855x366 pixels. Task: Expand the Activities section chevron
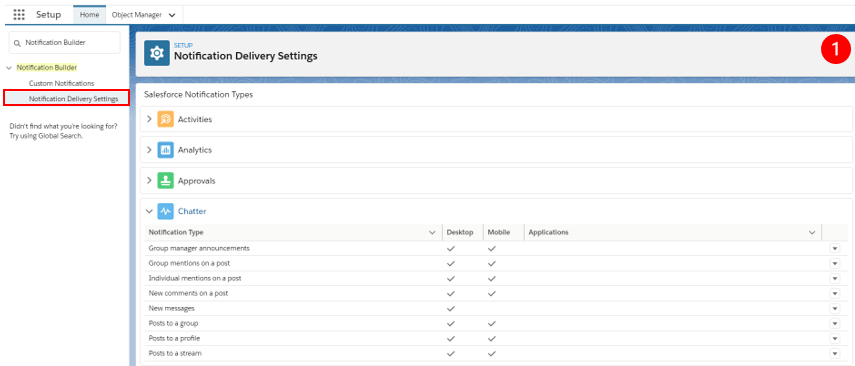pyautogui.click(x=149, y=119)
